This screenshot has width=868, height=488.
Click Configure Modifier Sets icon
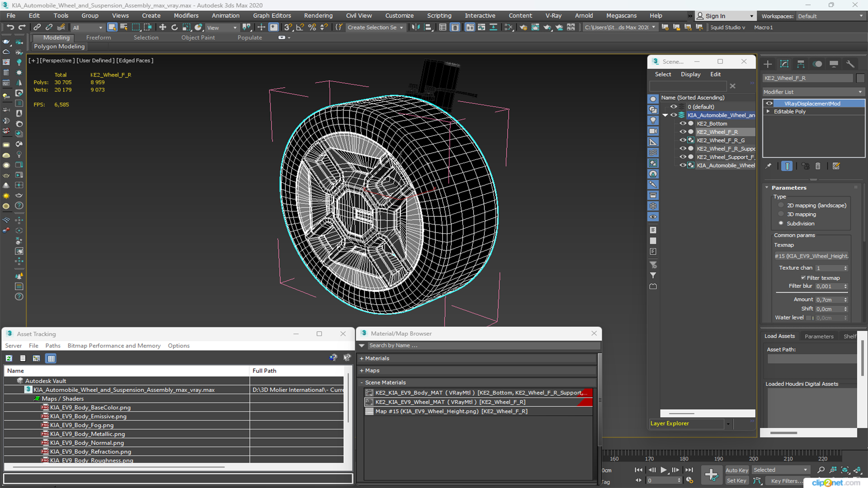pos(836,166)
